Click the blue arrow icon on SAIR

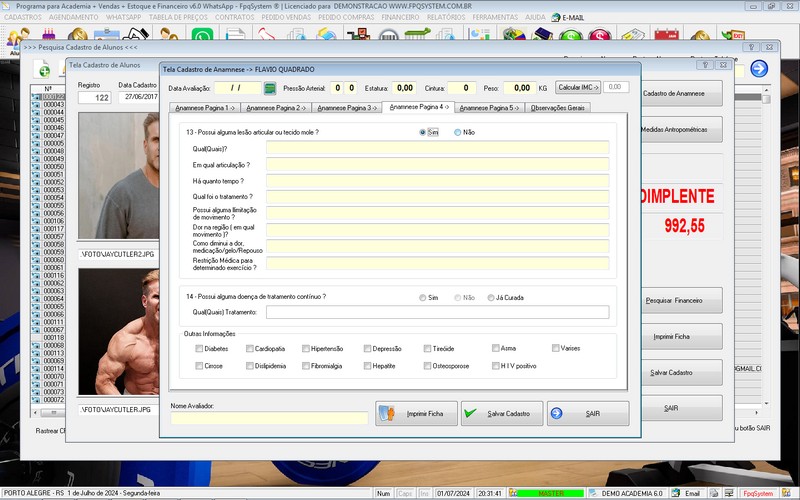click(557, 413)
